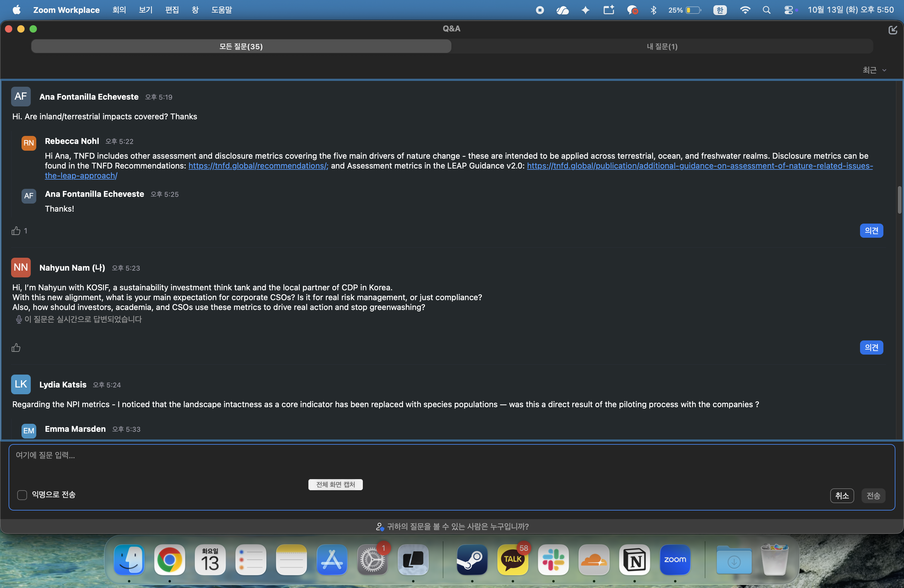Screen dimensions: 904x588
Task: Toggle the 익명으로 전송 checkbox
Action: click(x=22, y=495)
